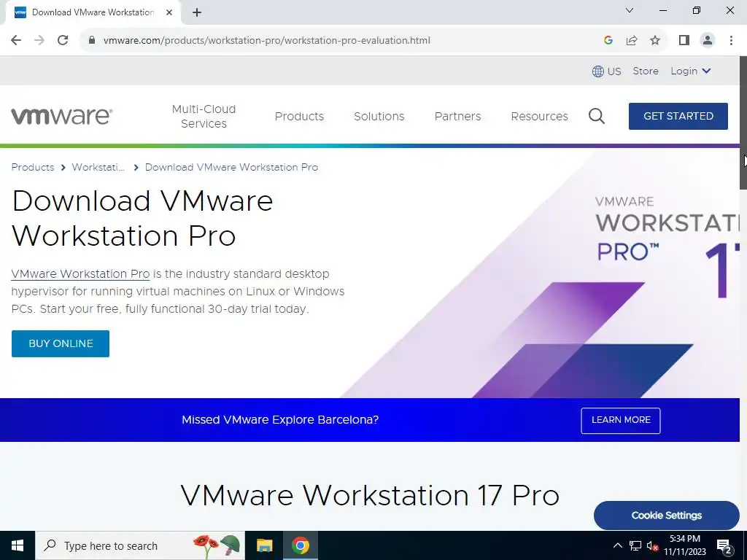Share this page icon

(632, 41)
